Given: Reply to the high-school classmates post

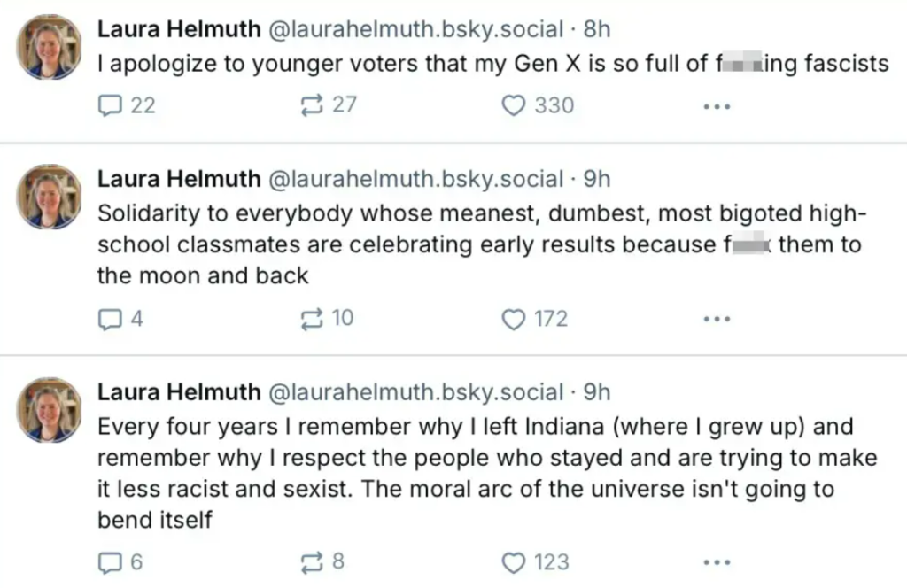Looking at the screenshot, I should pyautogui.click(x=109, y=319).
